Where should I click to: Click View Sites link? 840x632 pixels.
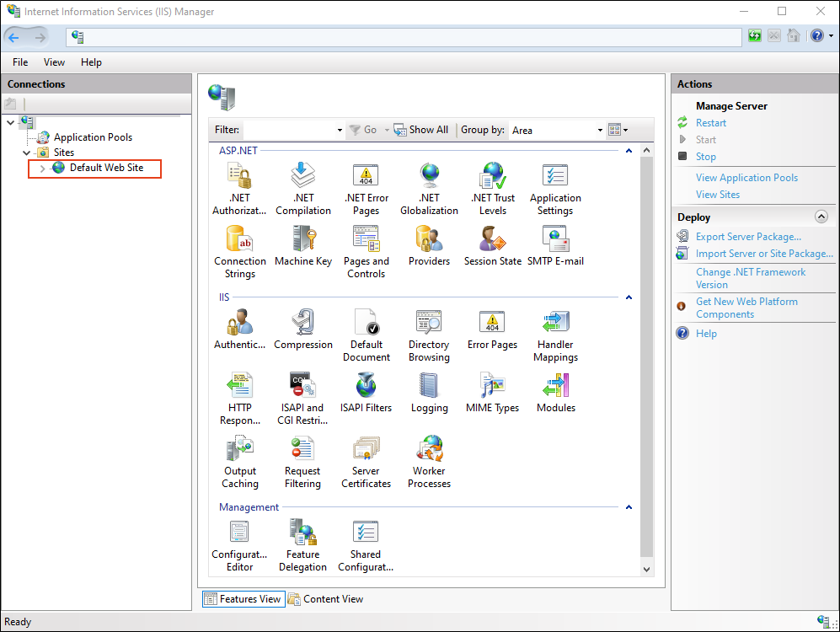click(x=717, y=195)
